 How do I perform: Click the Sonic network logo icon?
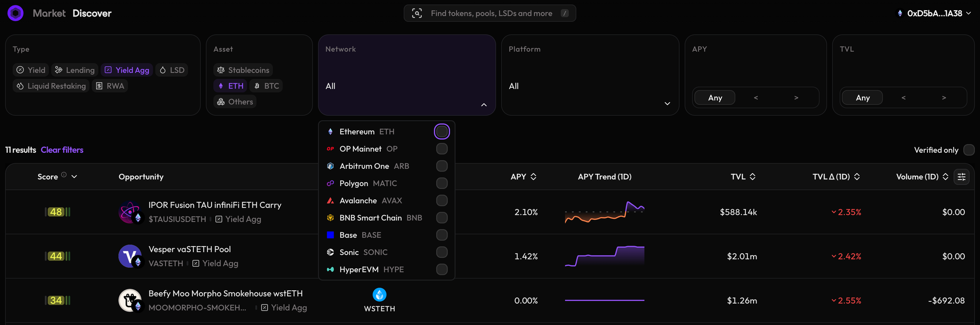point(330,252)
